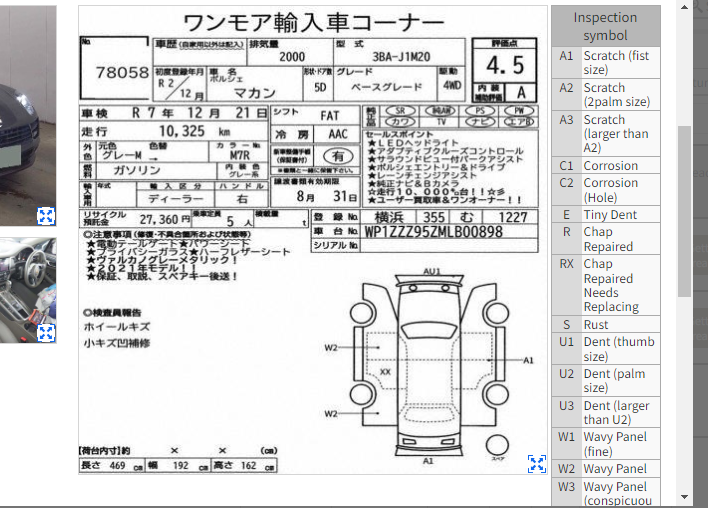Click the registration number '1227'
Viewport: 708px width, 508px height.
pos(512,218)
